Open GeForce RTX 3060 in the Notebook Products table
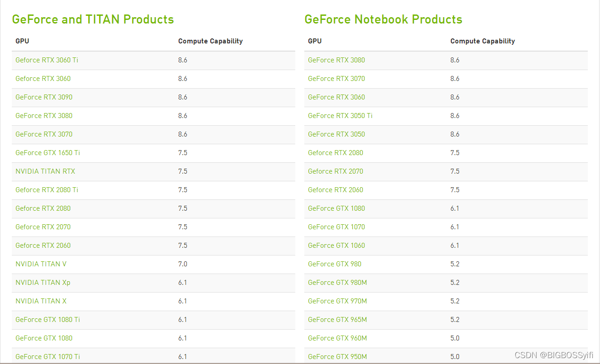The image size is (600, 364). tap(336, 97)
